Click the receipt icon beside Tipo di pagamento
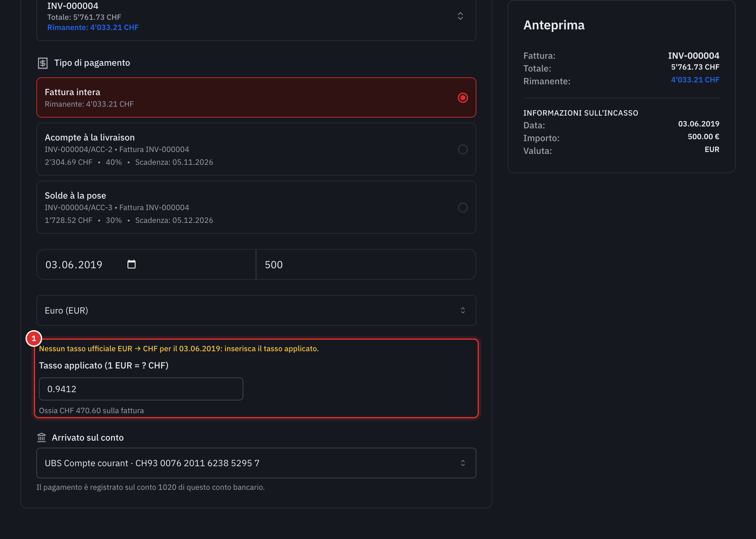 [43, 63]
